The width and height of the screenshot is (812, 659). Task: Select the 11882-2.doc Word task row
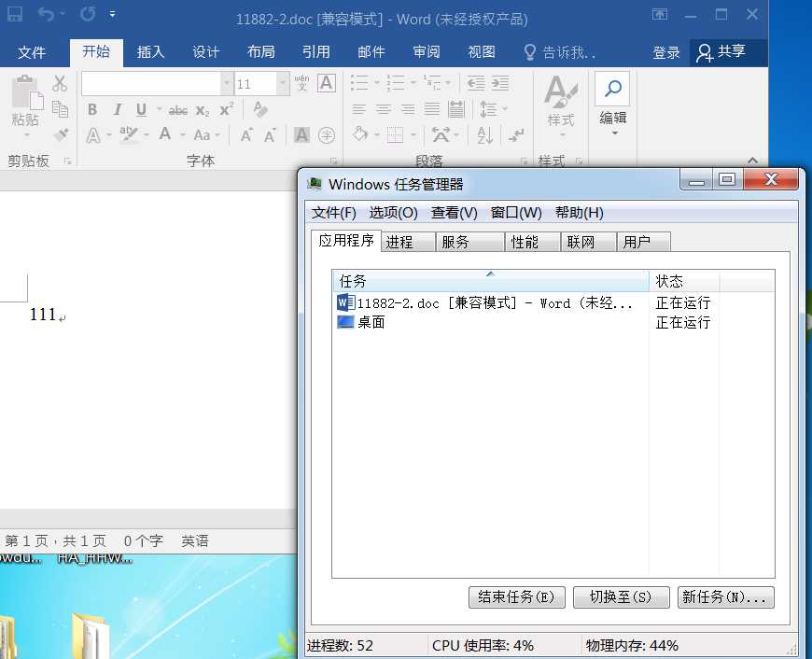click(x=553, y=303)
